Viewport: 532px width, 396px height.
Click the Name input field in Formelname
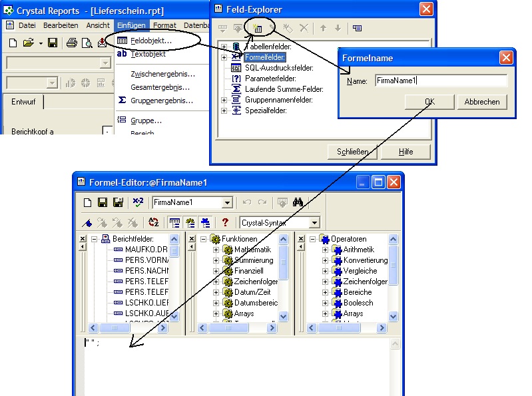[x=441, y=81]
